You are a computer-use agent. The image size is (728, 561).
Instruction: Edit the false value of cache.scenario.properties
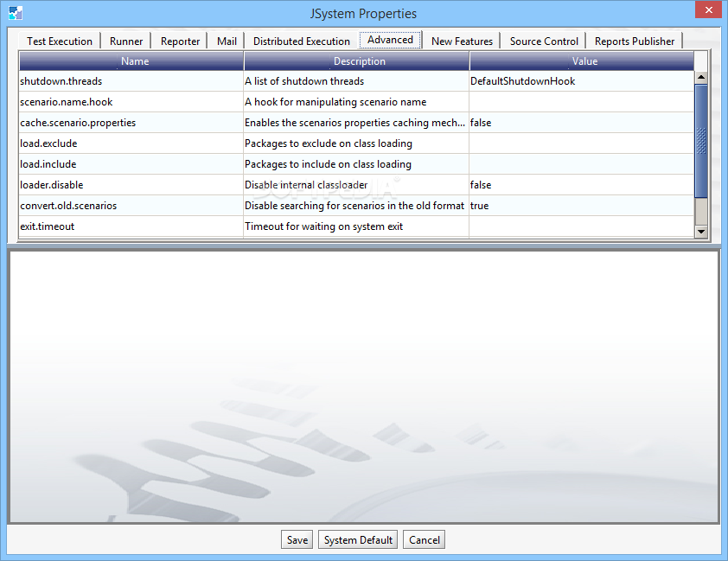click(582, 123)
